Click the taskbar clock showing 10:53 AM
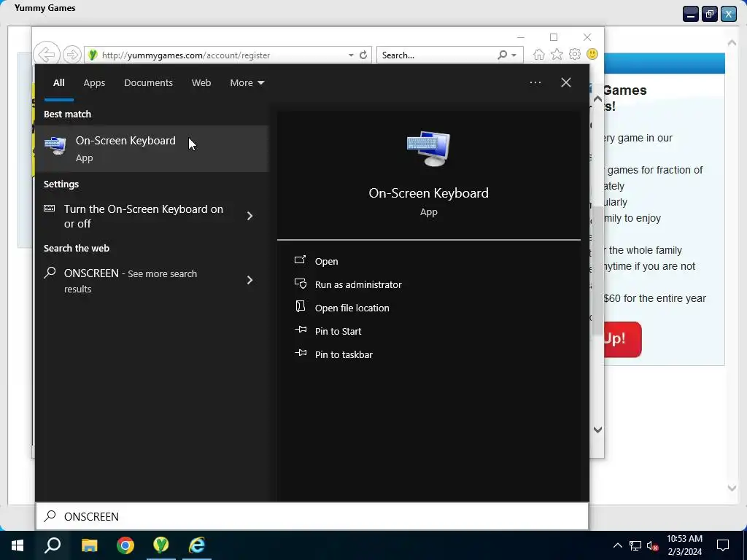Image resolution: width=747 pixels, height=560 pixels. 684,545
